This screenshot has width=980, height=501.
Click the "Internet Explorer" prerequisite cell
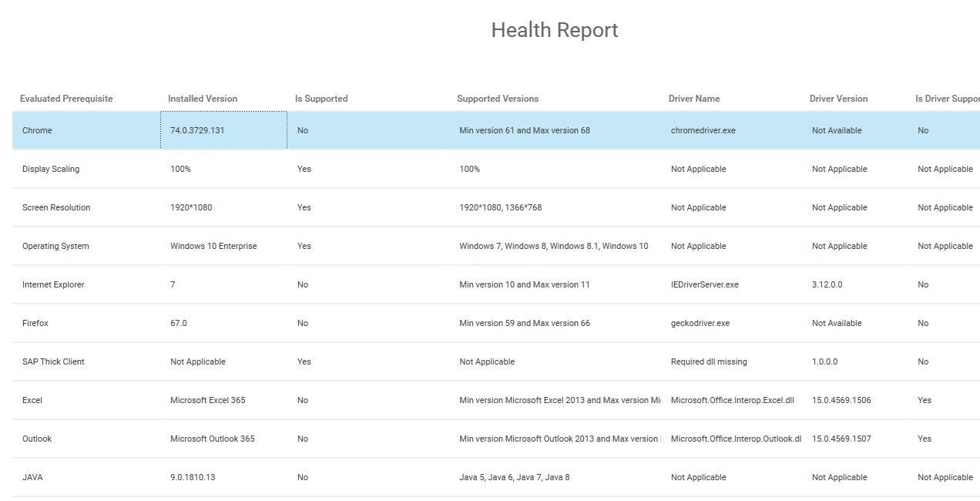pos(53,284)
